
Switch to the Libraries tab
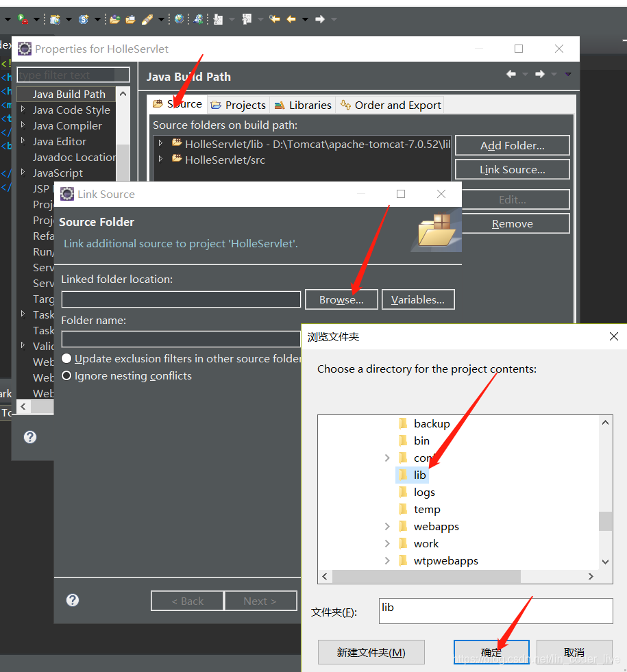tap(303, 105)
